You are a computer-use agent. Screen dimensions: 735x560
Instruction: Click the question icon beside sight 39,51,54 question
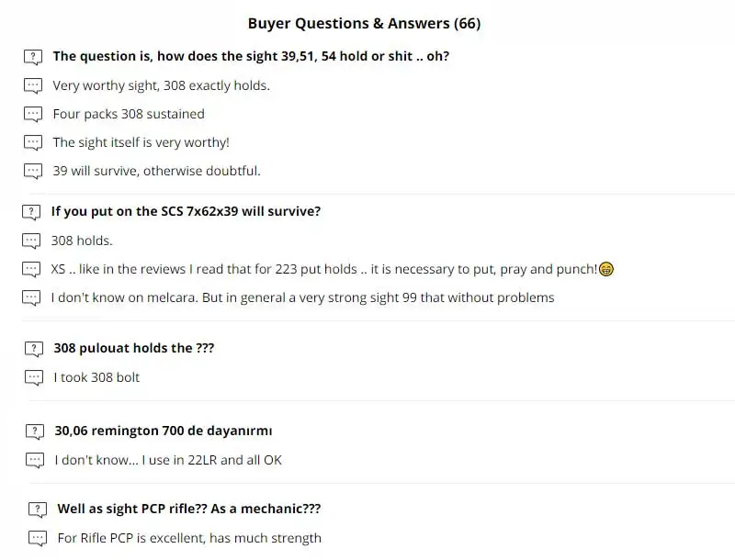pyautogui.click(x=33, y=57)
